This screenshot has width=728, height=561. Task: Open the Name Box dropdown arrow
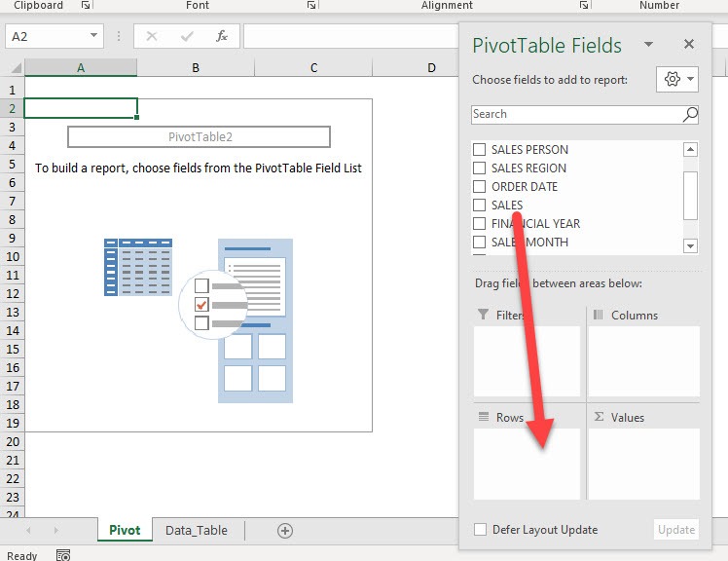click(93, 36)
